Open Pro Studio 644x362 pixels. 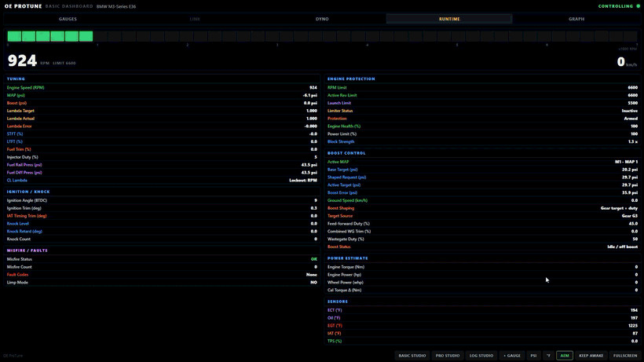tap(448, 356)
